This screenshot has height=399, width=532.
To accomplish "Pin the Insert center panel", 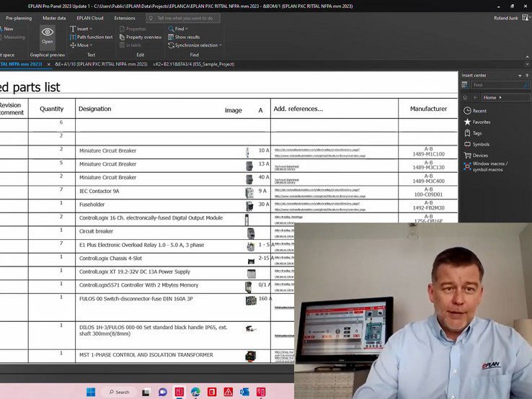I will click(527, 75).
